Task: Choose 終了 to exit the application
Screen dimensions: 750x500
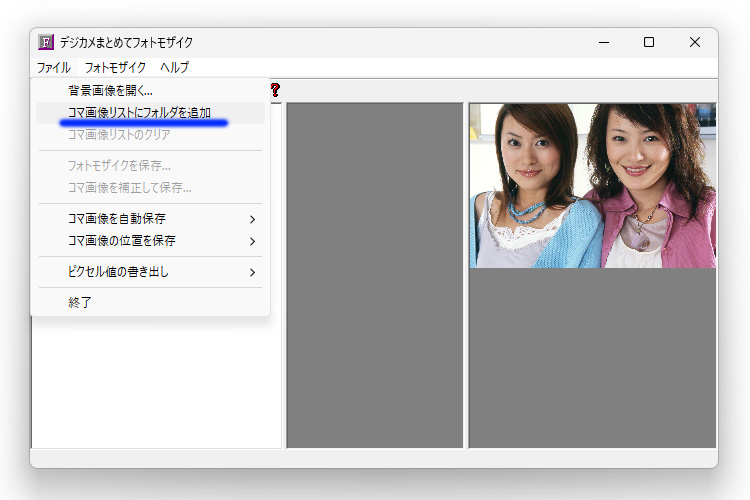Action: (x=80, y=302)
